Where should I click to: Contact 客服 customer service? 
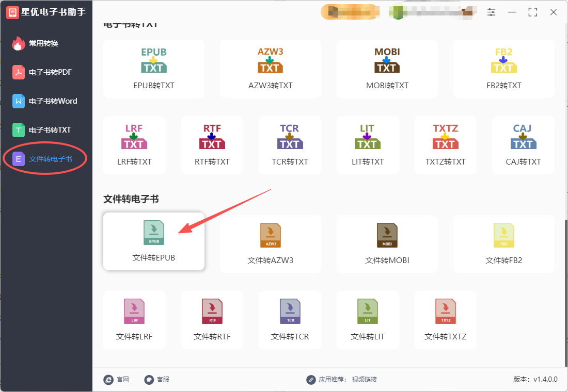(x=157, y=379)
